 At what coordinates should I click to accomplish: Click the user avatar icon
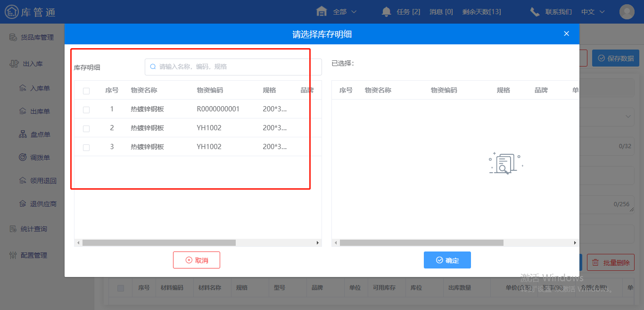627,12
